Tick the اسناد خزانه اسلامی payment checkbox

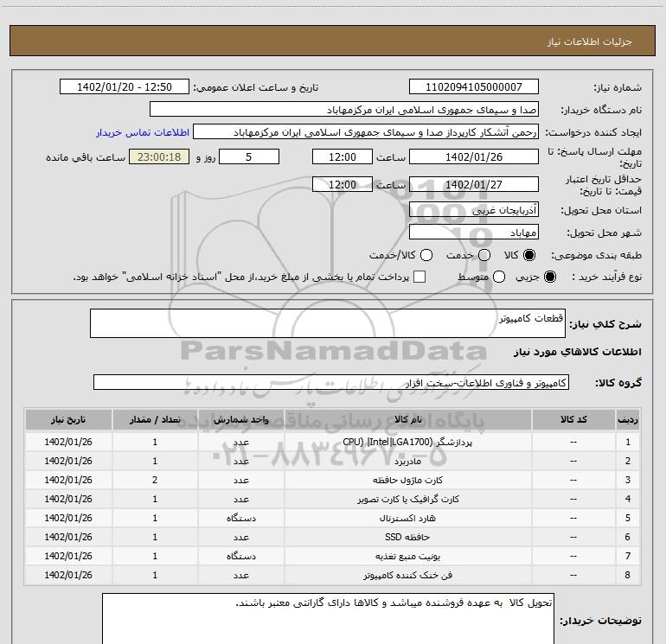[x=419, y=277]
